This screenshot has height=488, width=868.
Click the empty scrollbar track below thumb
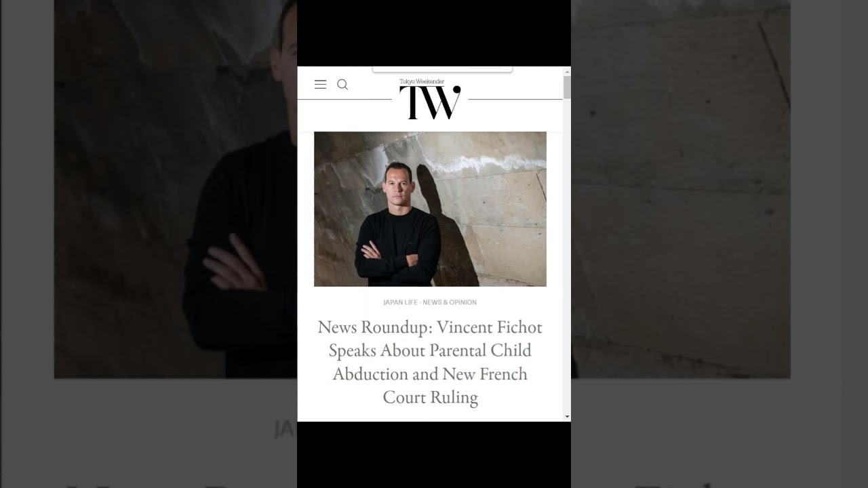point(567,258)
